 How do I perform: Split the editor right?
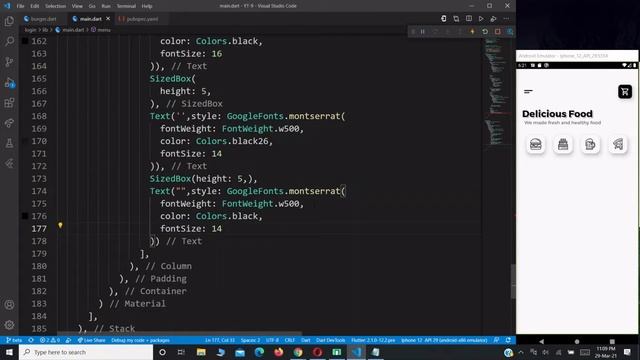coord(469,19)
